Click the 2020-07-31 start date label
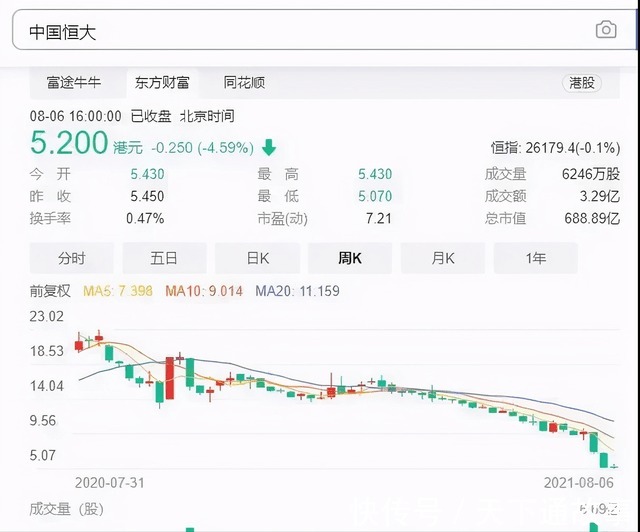 [110, 483]
